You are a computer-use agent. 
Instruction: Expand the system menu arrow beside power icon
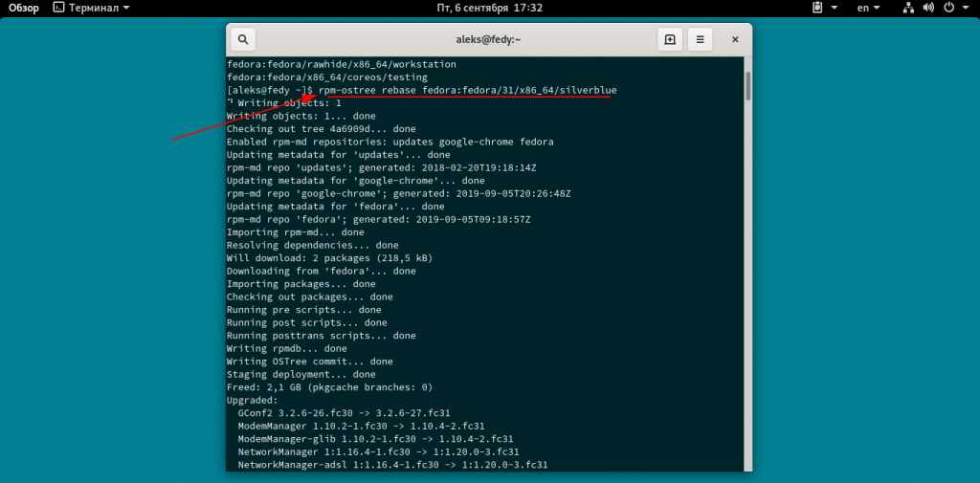coord(967,8)
